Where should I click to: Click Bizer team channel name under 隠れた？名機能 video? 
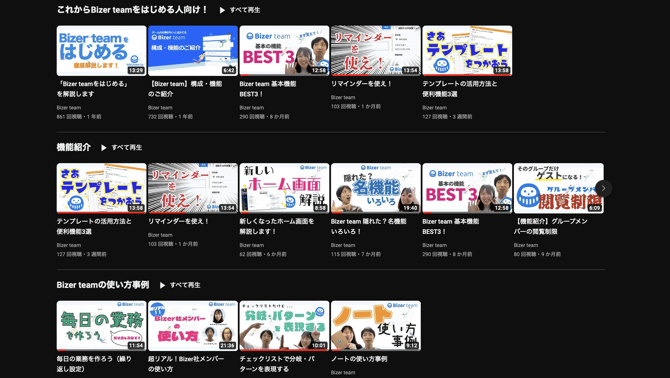click(343, 245)
